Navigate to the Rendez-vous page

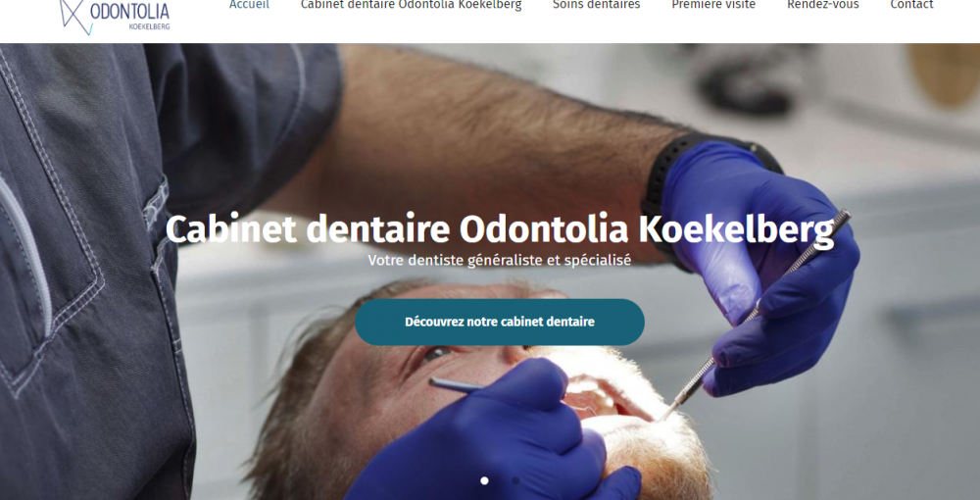click(822, 5)
